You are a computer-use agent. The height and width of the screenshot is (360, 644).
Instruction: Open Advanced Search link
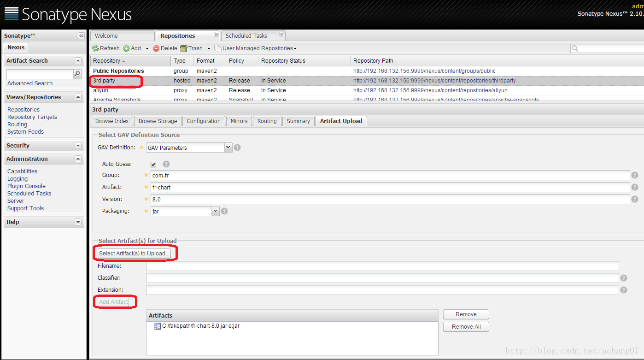30,83
